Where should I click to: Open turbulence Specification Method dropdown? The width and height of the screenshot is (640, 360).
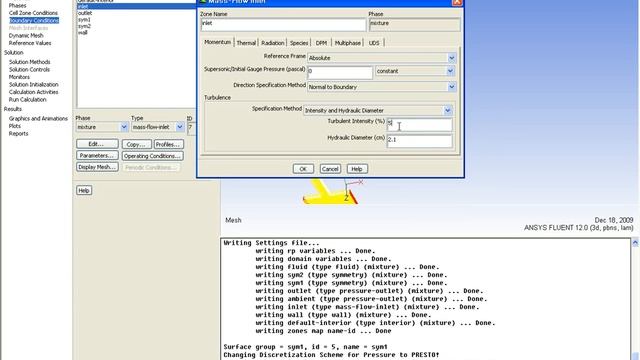click(x=378, y=110)
